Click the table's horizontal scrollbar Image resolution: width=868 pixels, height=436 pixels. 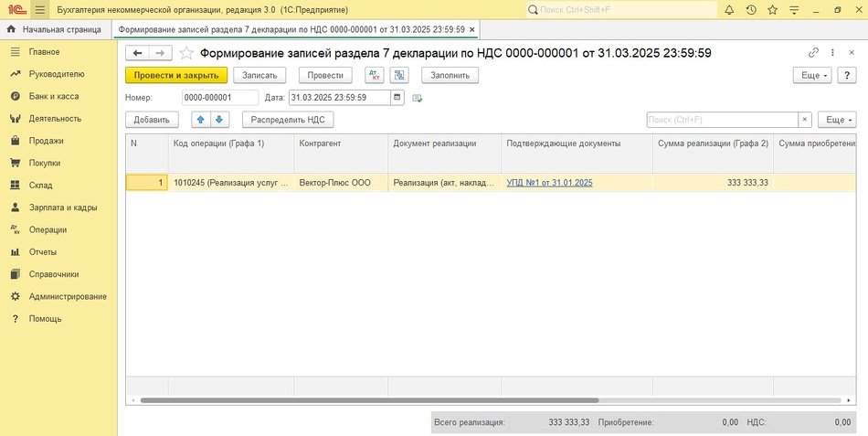point(365,399)
